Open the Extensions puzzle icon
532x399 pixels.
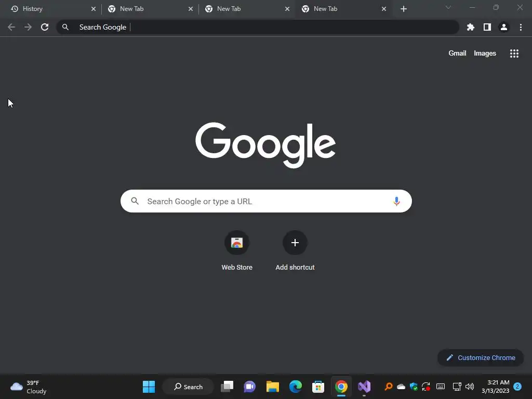tap(470, 27)
